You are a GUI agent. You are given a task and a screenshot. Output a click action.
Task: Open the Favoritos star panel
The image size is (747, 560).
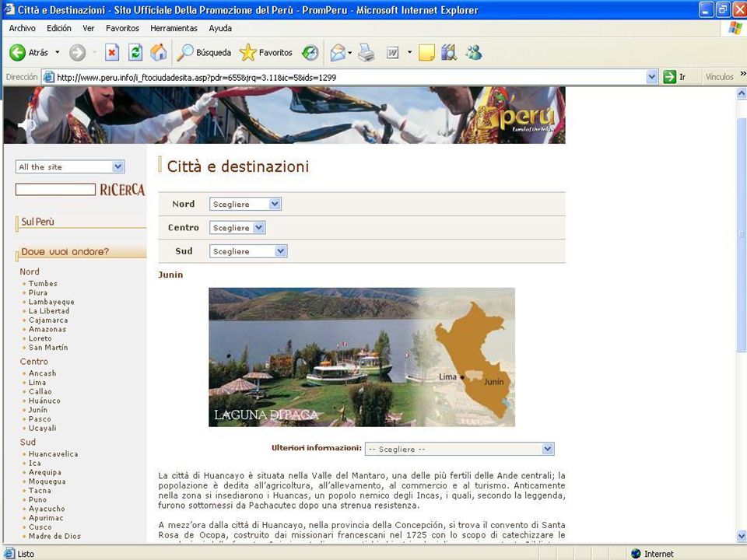click(266, 52)
